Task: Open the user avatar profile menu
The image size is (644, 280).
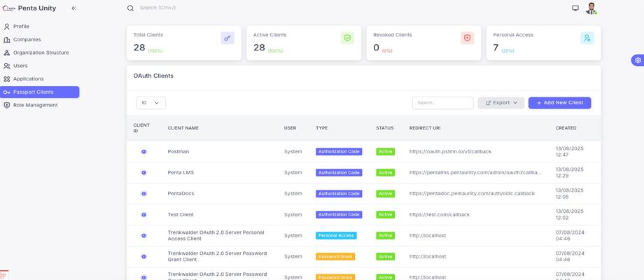Action: pos(591,8)
